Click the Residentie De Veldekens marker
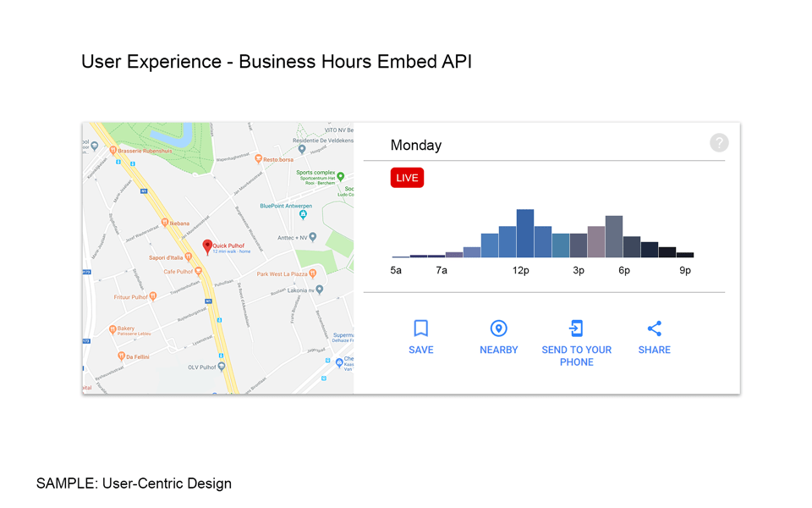812x508 pixels. click(x=302, y=149)
